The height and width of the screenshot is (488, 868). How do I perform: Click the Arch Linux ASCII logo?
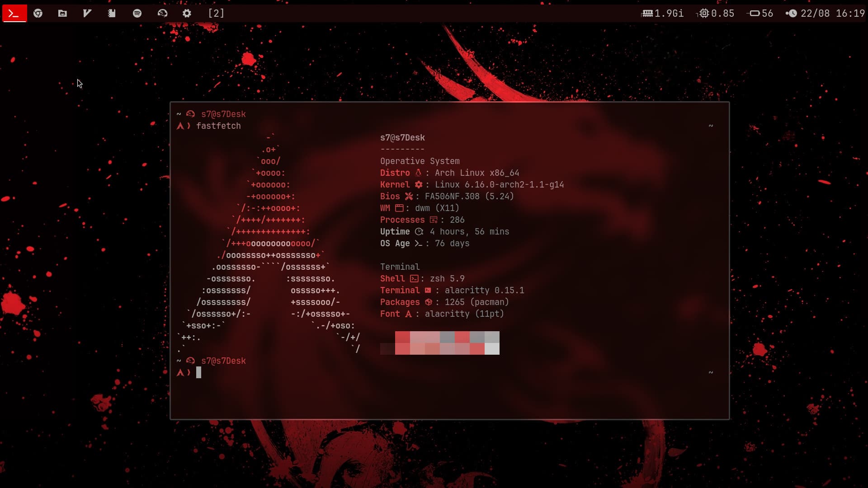point(269,243)
